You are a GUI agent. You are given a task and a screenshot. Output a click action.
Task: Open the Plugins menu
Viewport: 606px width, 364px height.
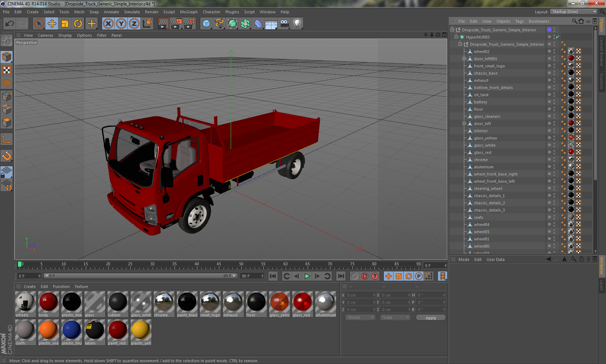232,12
